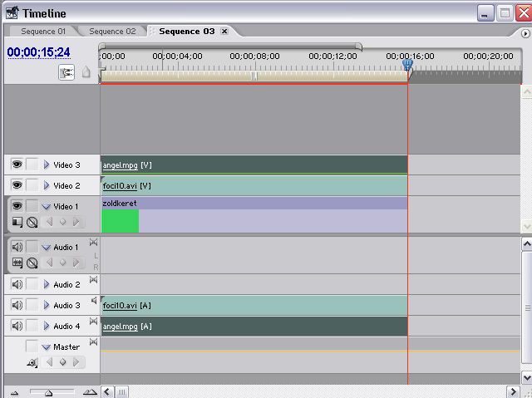
Task: Click Show Keyframes icon on Video 1
Action: tap(32, 222)
